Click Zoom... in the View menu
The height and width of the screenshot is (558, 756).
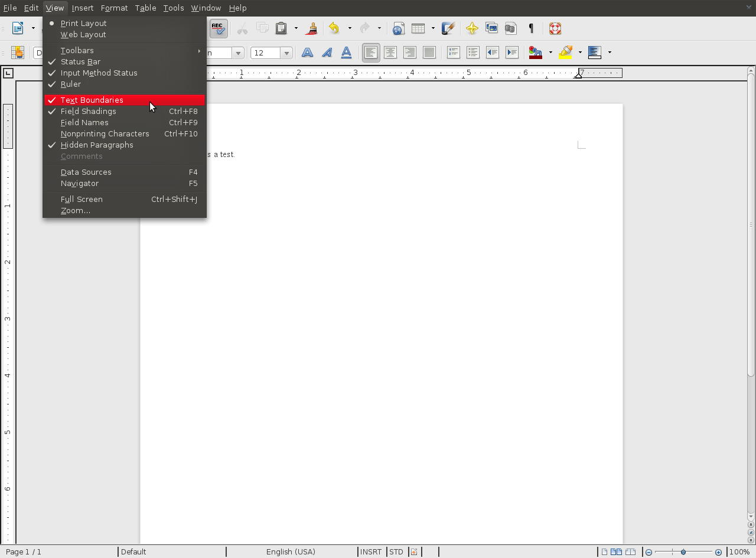(x=76, y=211)
